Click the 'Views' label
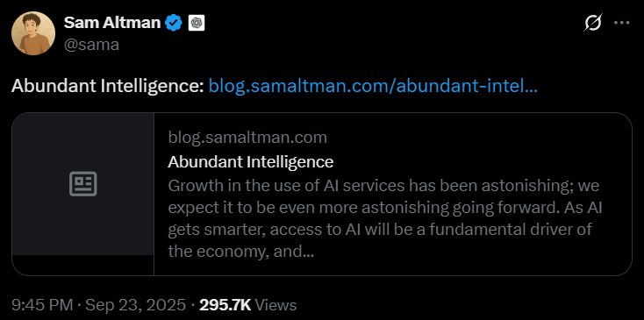Viewport: 644px width, 320px height. click(x=275, y=305)
